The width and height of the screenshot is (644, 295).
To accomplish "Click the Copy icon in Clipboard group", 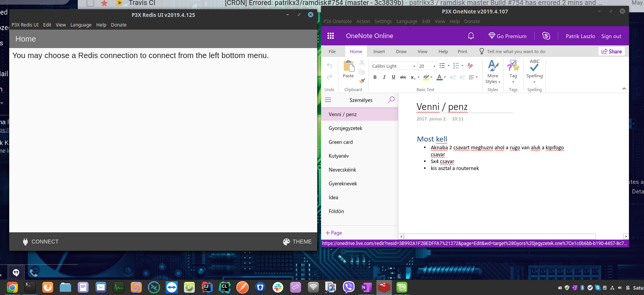I will tap(362, 72).
